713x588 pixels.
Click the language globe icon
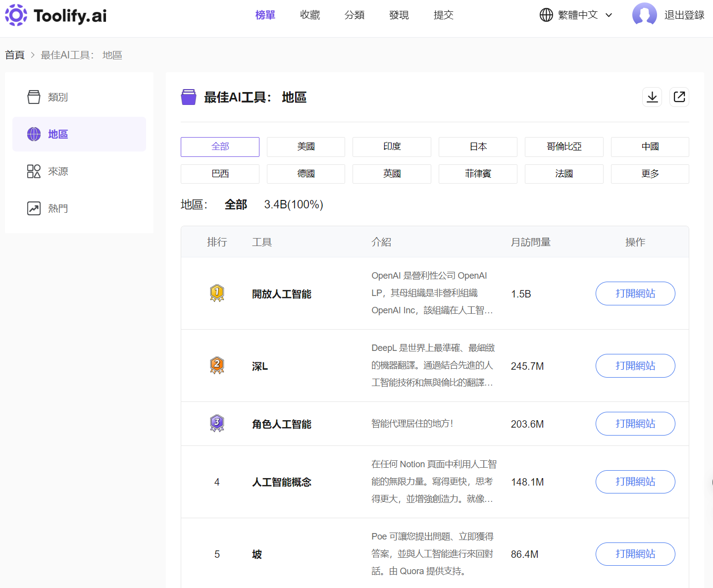pos(546,15)
